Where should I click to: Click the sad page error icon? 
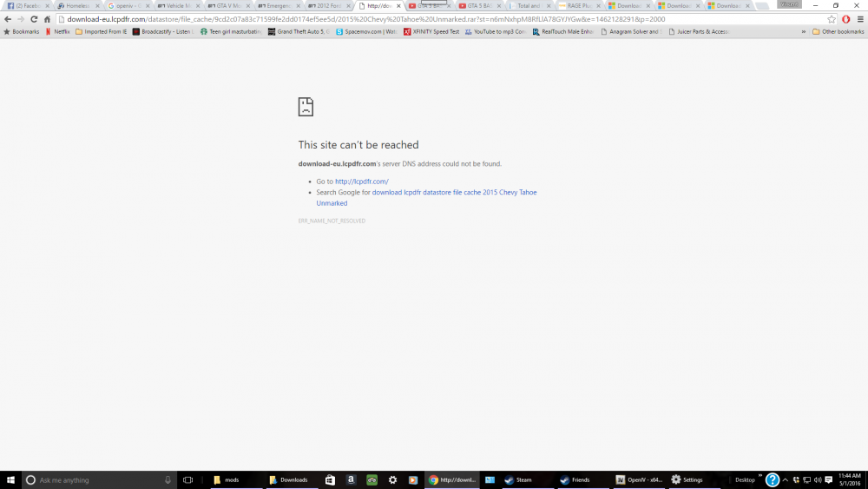(x=306, y=107)
